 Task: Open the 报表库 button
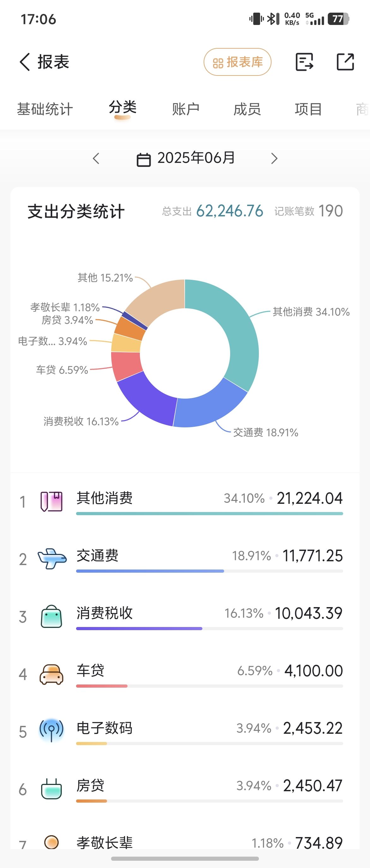point(237,62)
